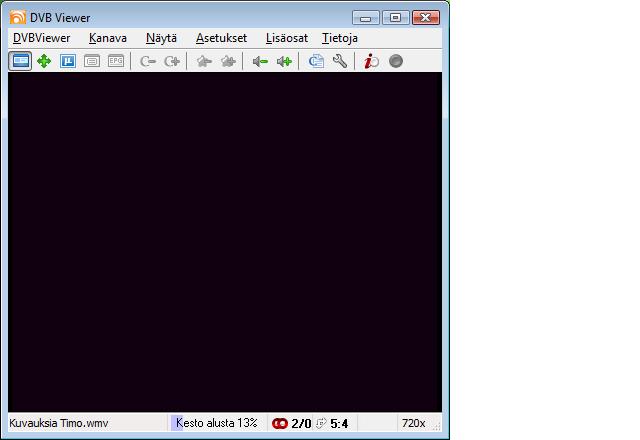The image size is (640, 440).
Task: Click the favourite star plus icon
Action: click(x=228, y=61)
